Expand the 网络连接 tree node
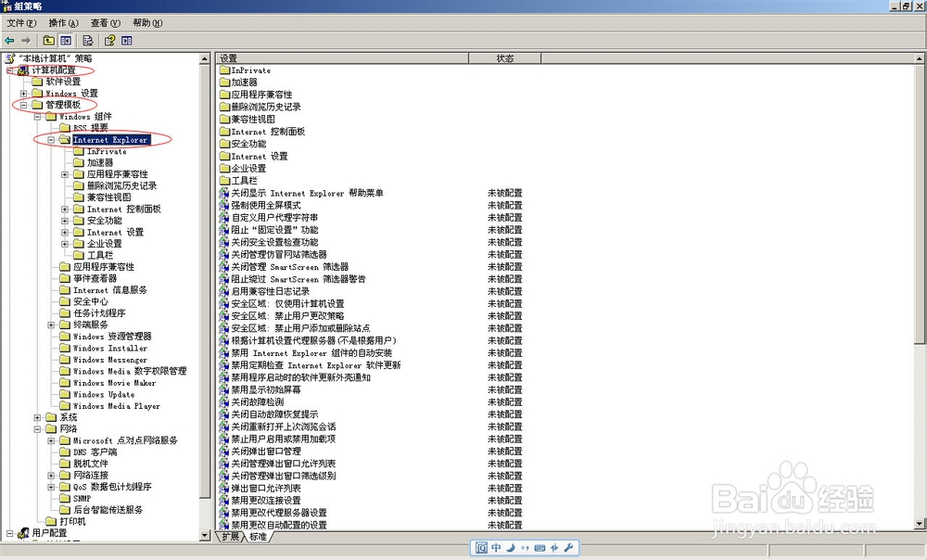This screenshot has width=927, height=560. (51, 476)
